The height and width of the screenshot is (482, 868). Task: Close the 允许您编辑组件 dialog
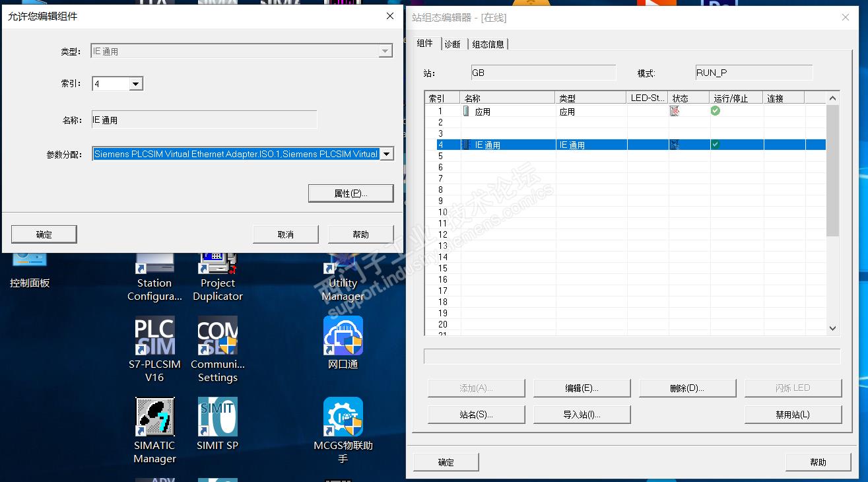390,16
